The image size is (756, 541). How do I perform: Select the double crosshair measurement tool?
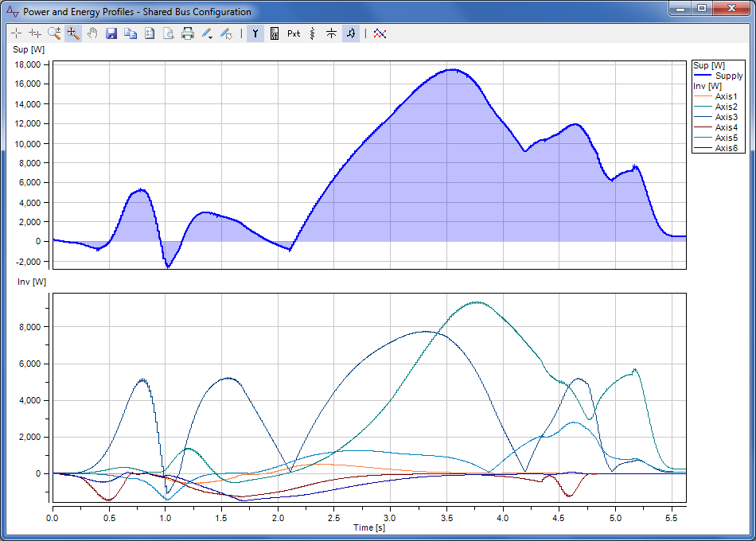coord(35,33)
